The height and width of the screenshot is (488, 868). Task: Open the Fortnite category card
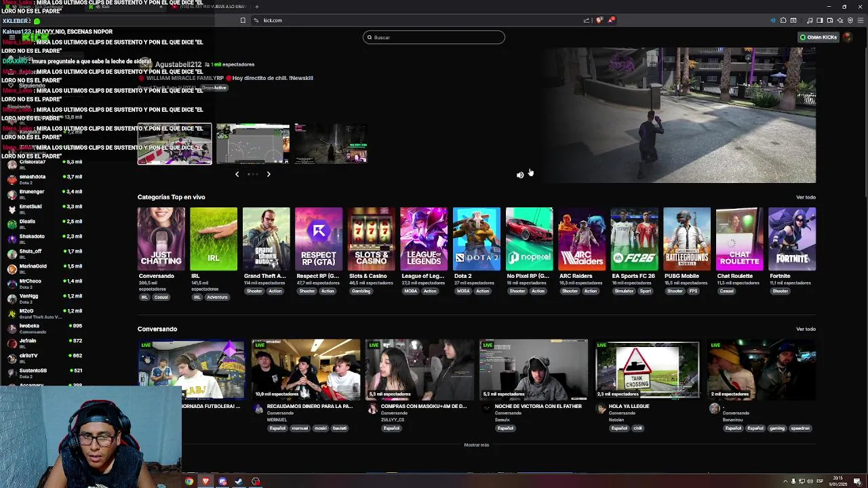(x=792, y=239)
